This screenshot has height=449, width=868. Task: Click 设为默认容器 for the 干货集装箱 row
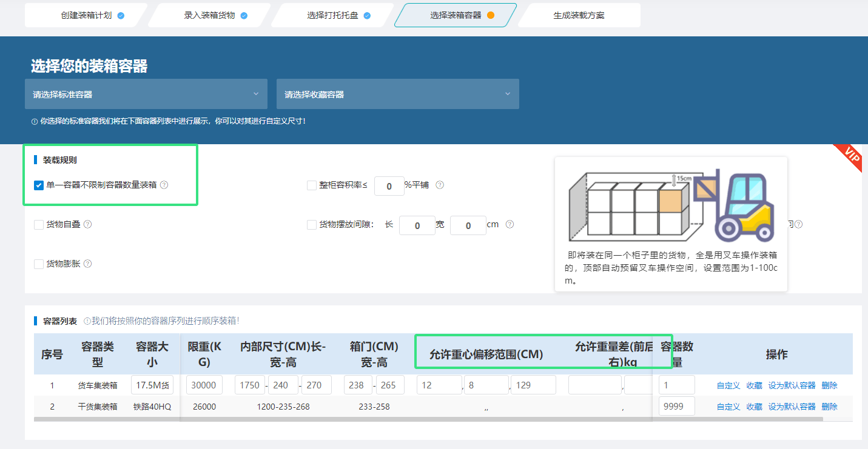[792, 407]
